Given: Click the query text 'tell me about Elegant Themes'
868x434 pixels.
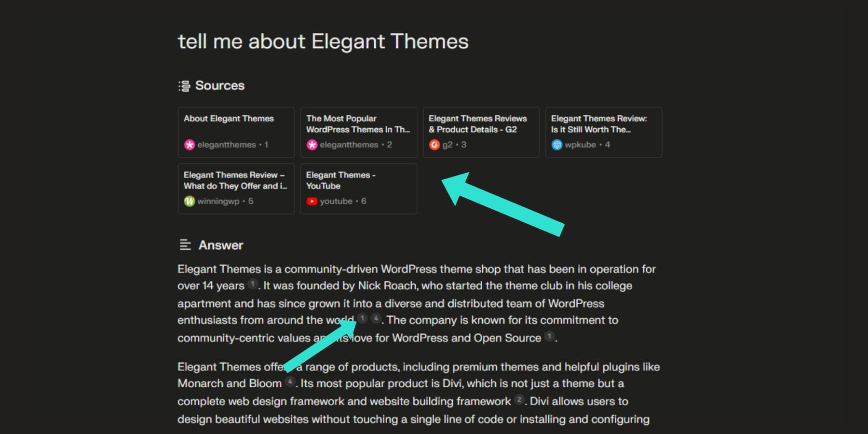Looking at the screenshot, I should (323, 41).
